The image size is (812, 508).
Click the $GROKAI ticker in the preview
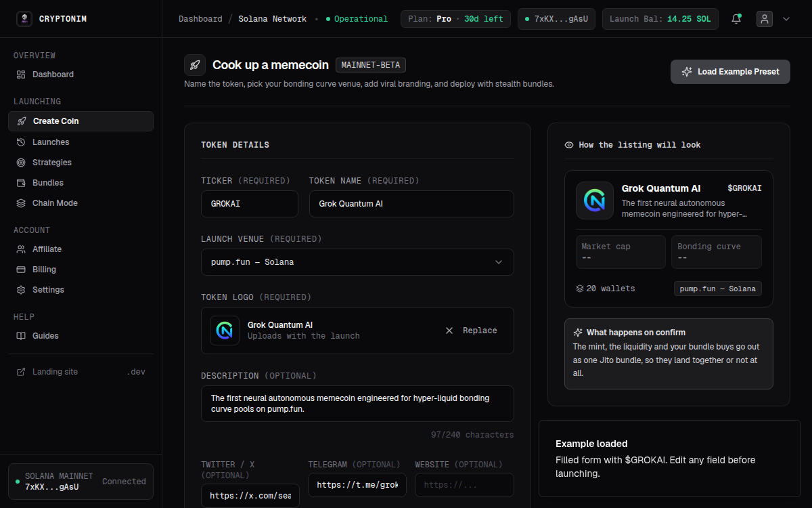coord(744,188)
